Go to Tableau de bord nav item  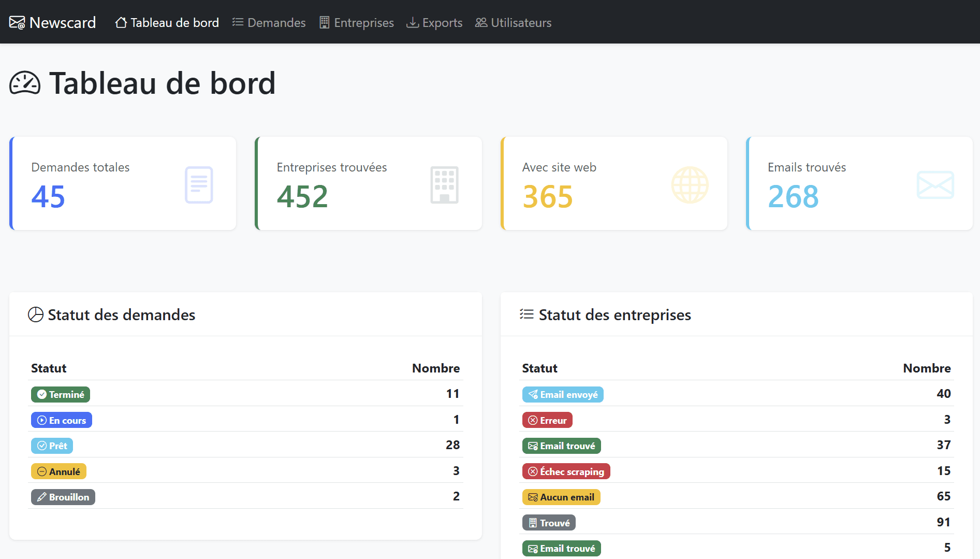coord(167,22)
